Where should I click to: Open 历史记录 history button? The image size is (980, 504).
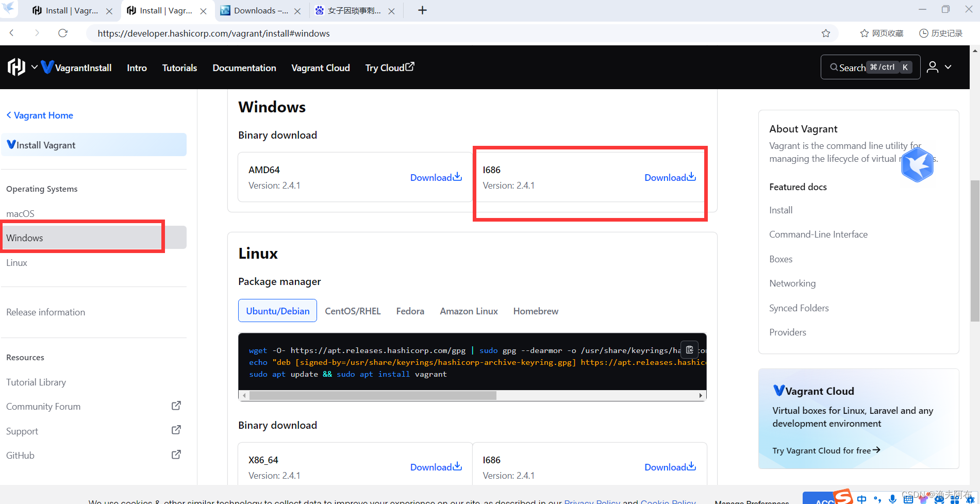941,33
